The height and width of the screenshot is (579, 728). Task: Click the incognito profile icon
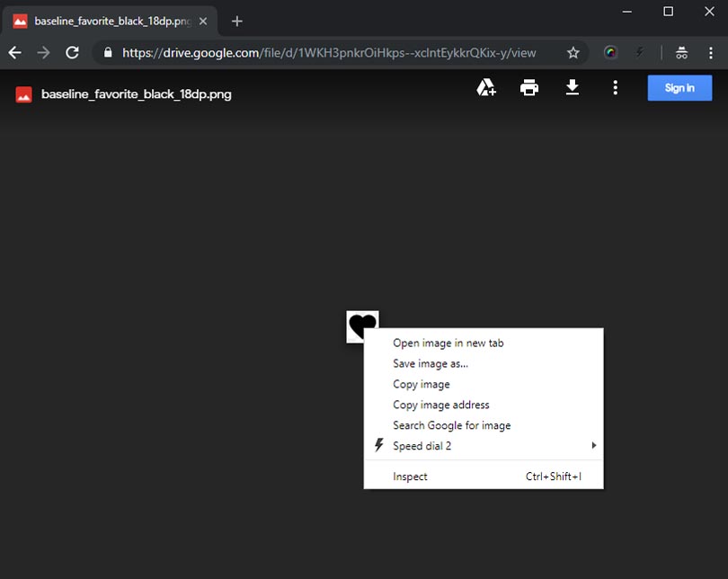click(x=681, y=52)
